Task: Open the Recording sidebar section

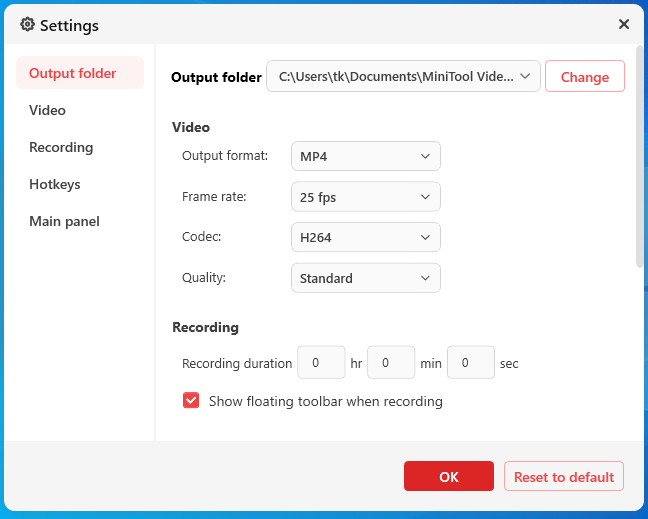Action: point(61,148)
